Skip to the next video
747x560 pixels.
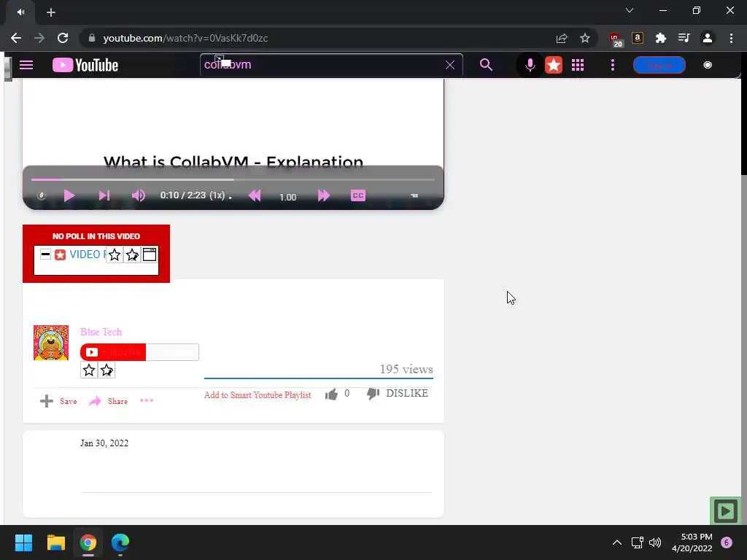(104, 195)
